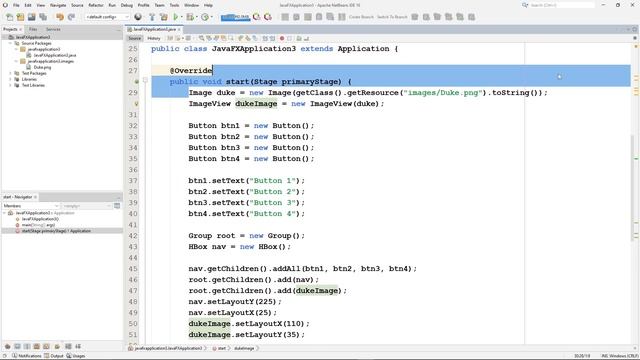Image resolution: width=640 pixels, height=360 pixels.
Task: Click the memory usage bar in toolbar
Action: point(235,17)
